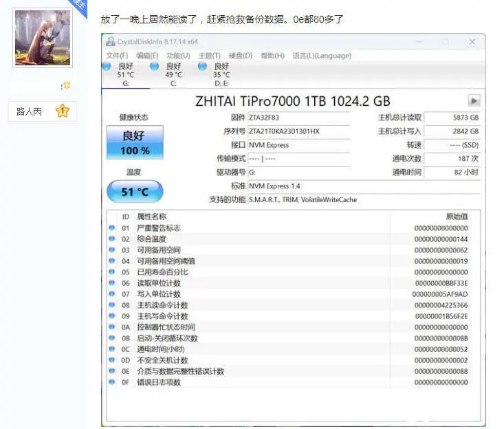Click status dot icon of row 0E

(x=112, y=371)
